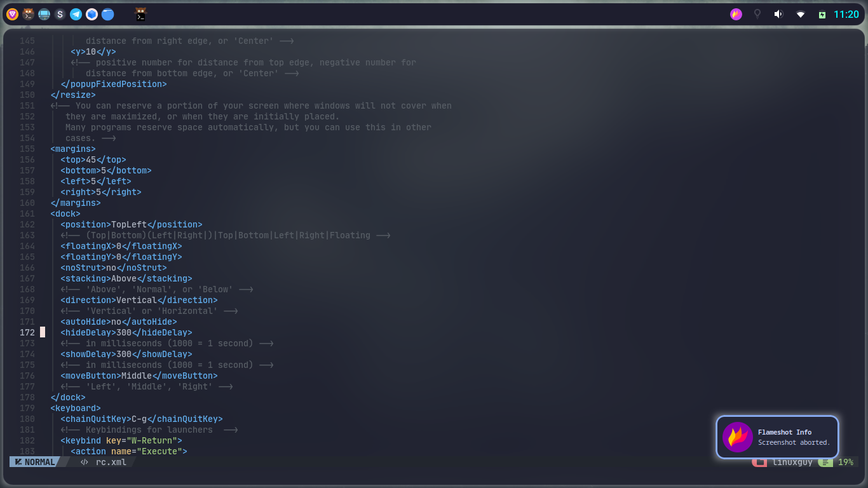Click the closing </dock> tag
Screen dimensions: 868x488
click(68, 398)
